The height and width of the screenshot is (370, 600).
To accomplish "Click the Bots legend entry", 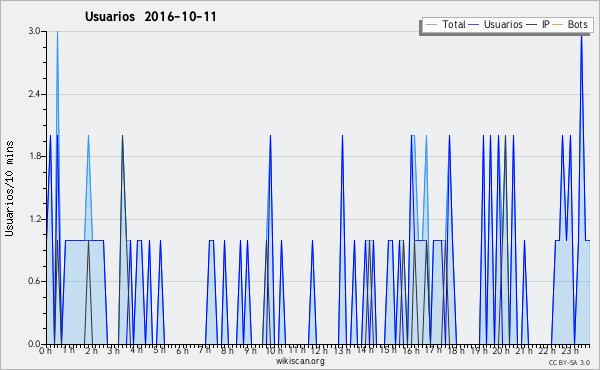I will (x=577, y=24).
